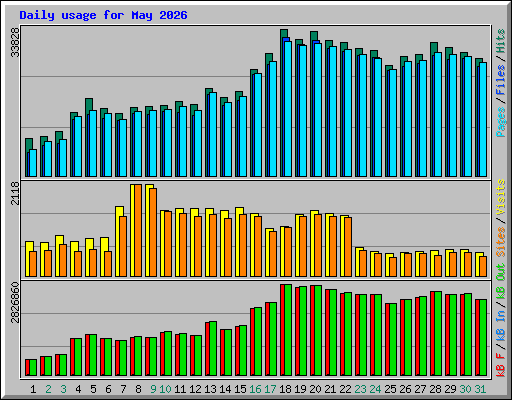The width and height of the screenshot is (512, 400).
Task: Click day 29 on the axis
Action: point(450,389)
